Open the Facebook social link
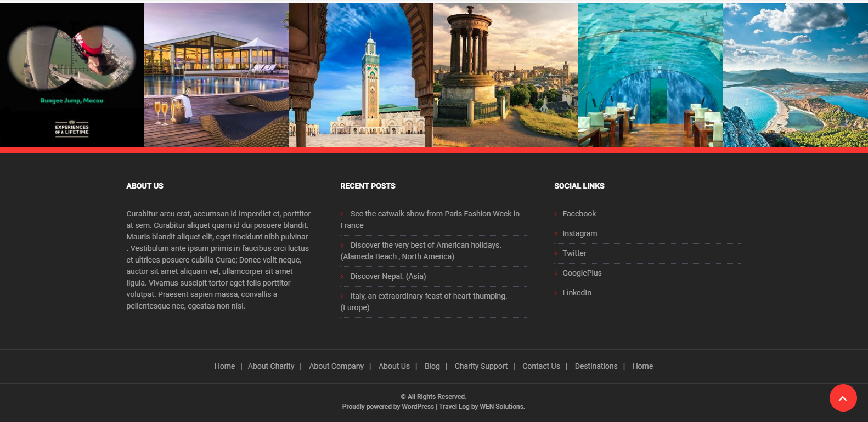The width and height of the screenshot is (868, 422). tap(579, 214)
